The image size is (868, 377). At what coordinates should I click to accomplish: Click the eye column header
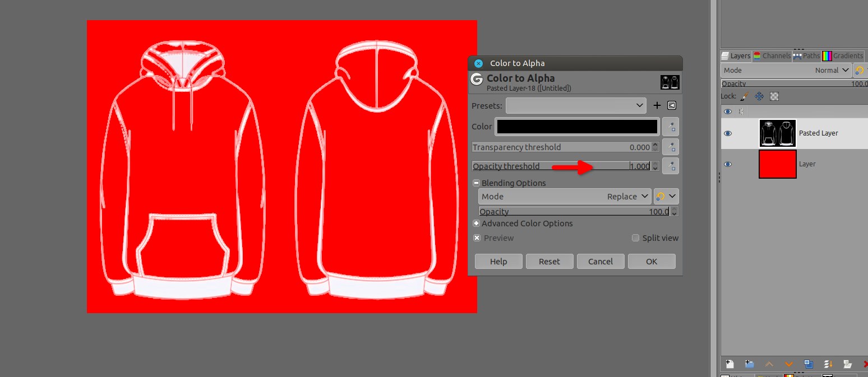[728, 111]
